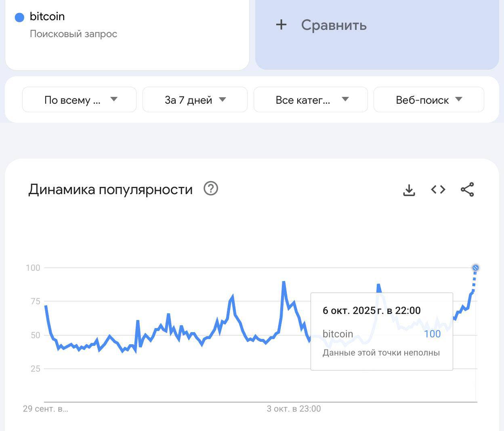Open the По всему region dropdown

79,100
